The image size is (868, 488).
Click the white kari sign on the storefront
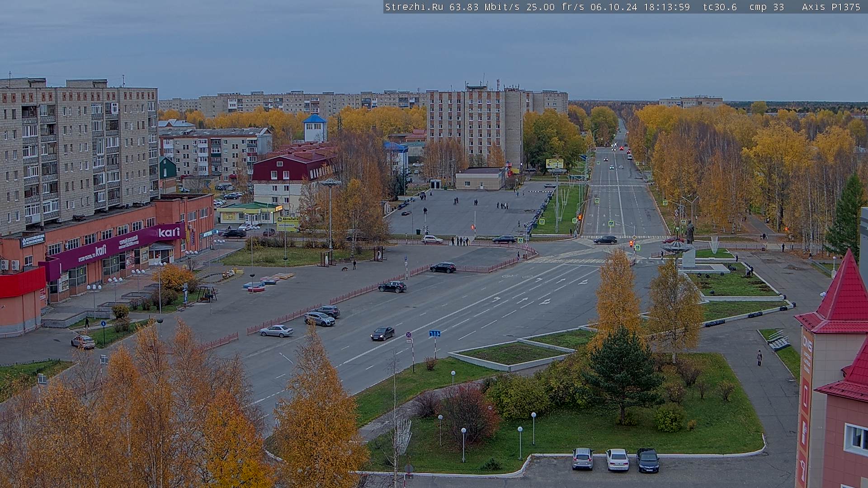click(x=169, y=232)
